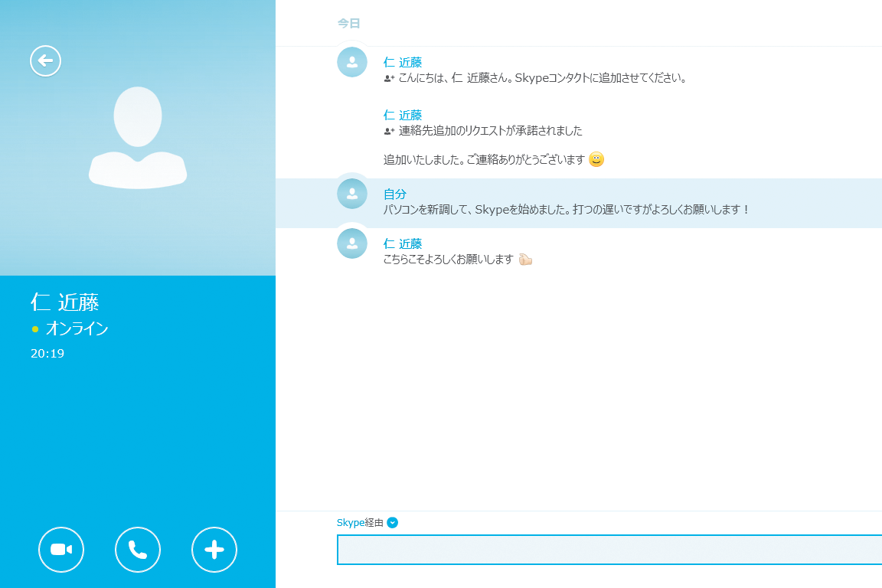Click the yellow online status dot
The image size is (882, 588).
pyautogui.click(x=35, y=329)
